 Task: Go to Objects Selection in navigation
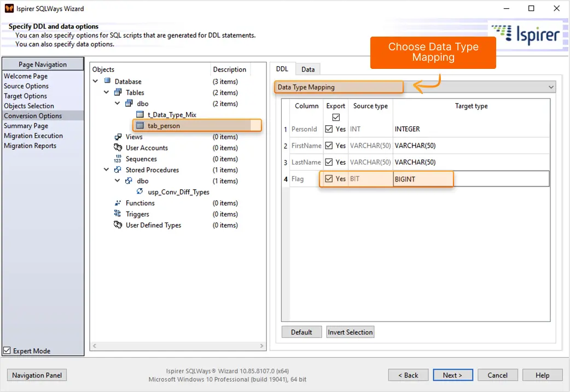point(29,106)
